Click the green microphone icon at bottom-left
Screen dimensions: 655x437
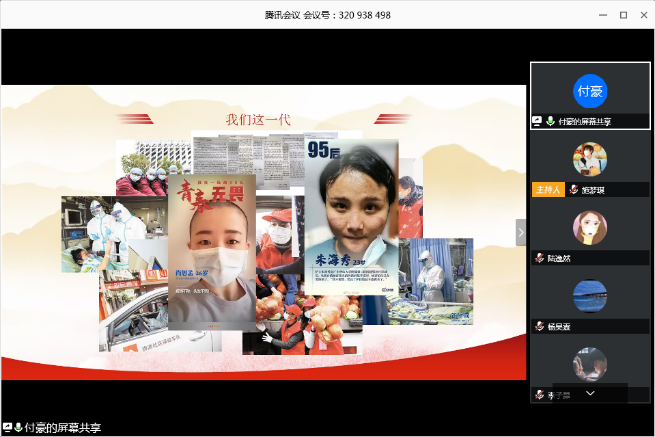(x=18, y=428)
